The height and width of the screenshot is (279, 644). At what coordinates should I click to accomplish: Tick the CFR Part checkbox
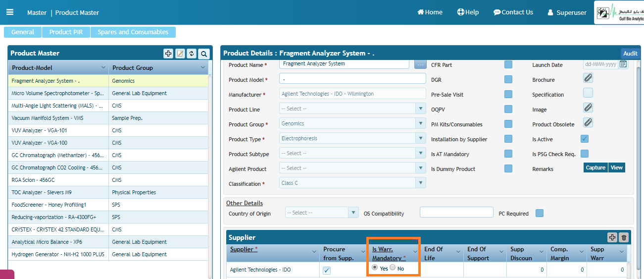pos(508,64)
